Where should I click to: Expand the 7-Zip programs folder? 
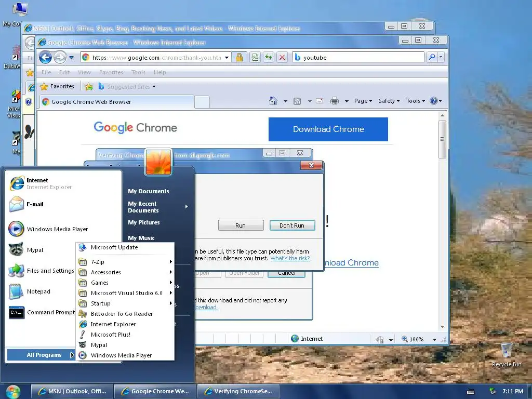point(125,262)
